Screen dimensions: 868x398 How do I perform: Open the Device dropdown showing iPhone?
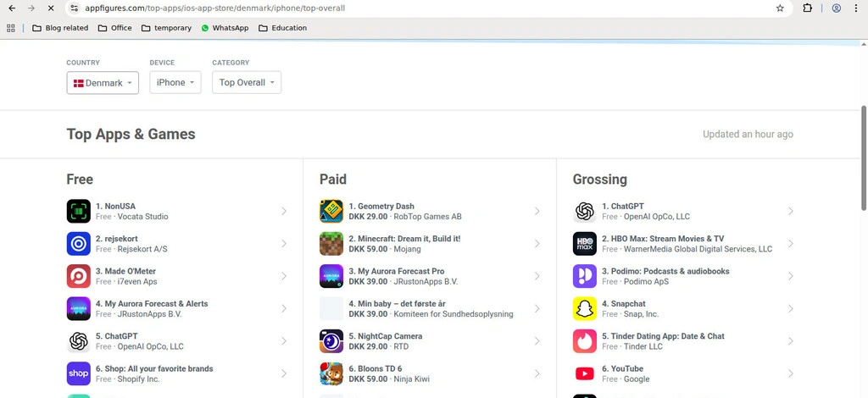[x=175, y=82]
